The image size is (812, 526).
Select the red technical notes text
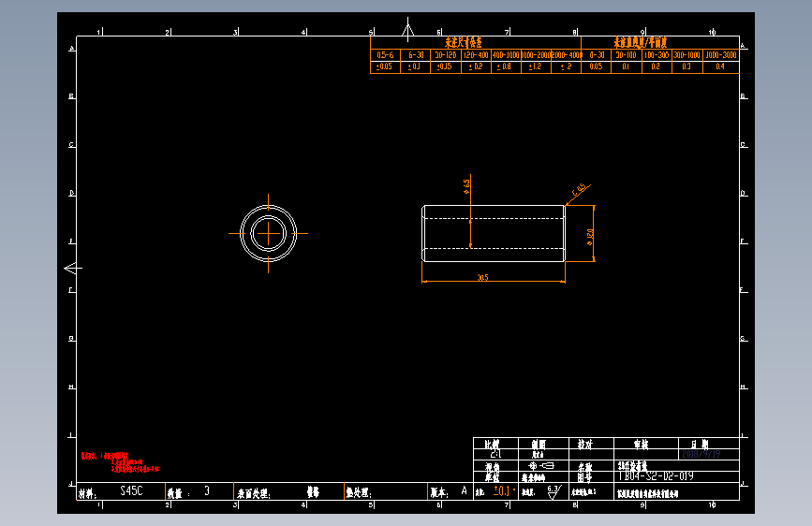pos(120,462)
